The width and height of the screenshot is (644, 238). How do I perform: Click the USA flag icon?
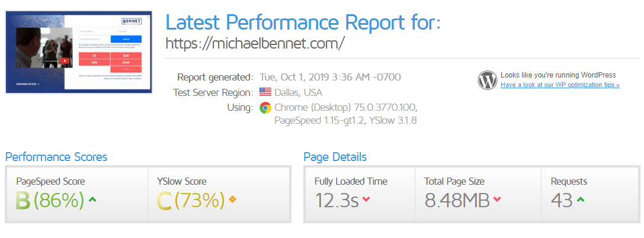click(265, 92)
